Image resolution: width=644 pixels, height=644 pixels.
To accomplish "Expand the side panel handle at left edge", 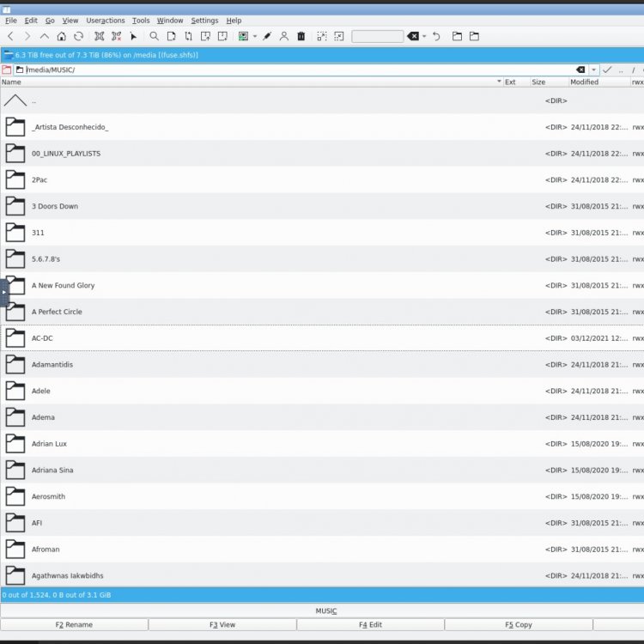I will (4, 293).
